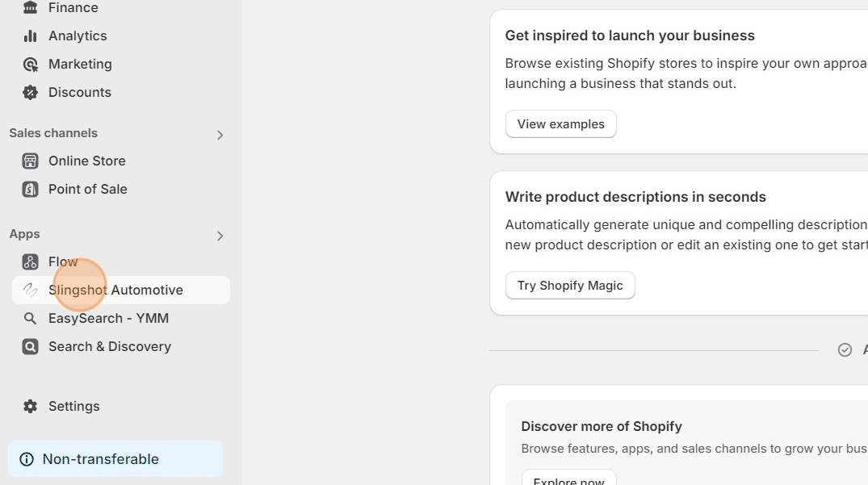Click the EasySearch magnifier icon
868x485 pixels.
point(30,319)
